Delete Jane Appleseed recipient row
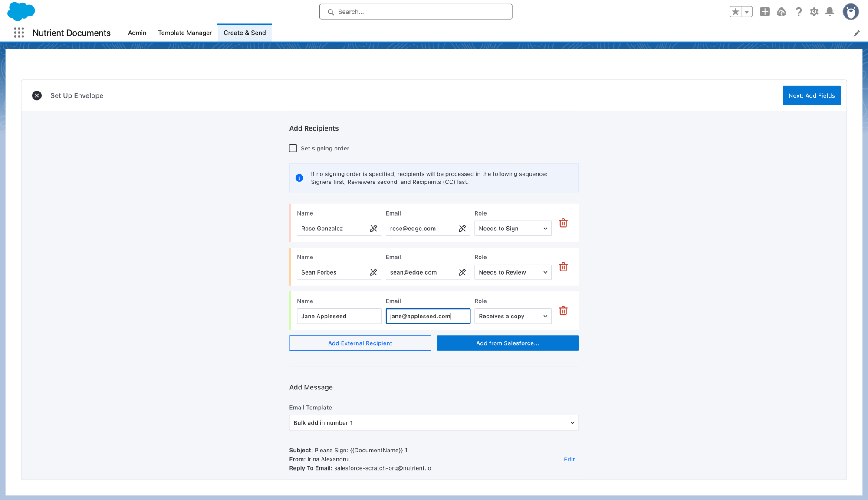 (x=563, y=310)
